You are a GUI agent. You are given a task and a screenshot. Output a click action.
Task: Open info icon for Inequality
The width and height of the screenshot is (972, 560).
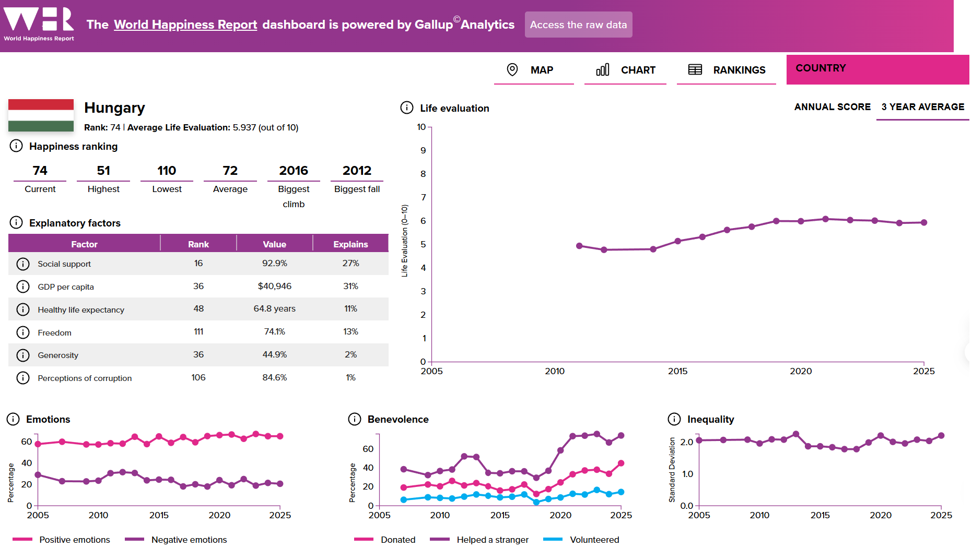tap(674, 419)
